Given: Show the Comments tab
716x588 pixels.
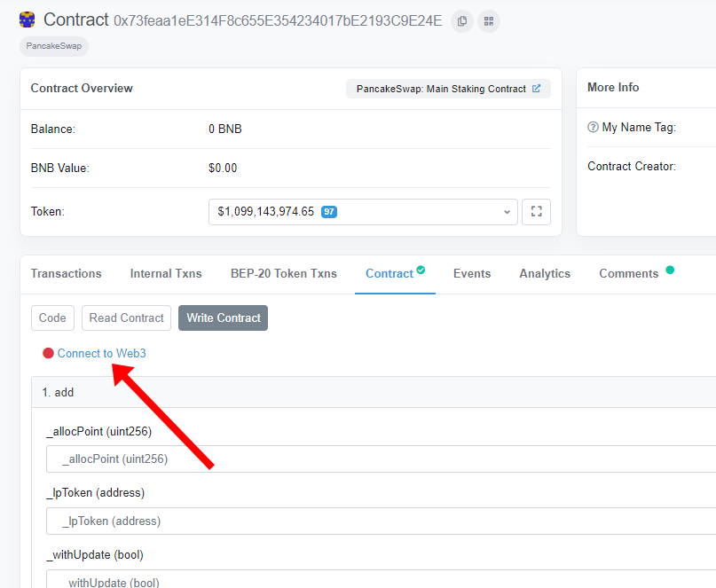Looking at the screenshot, I should [629, 273].
